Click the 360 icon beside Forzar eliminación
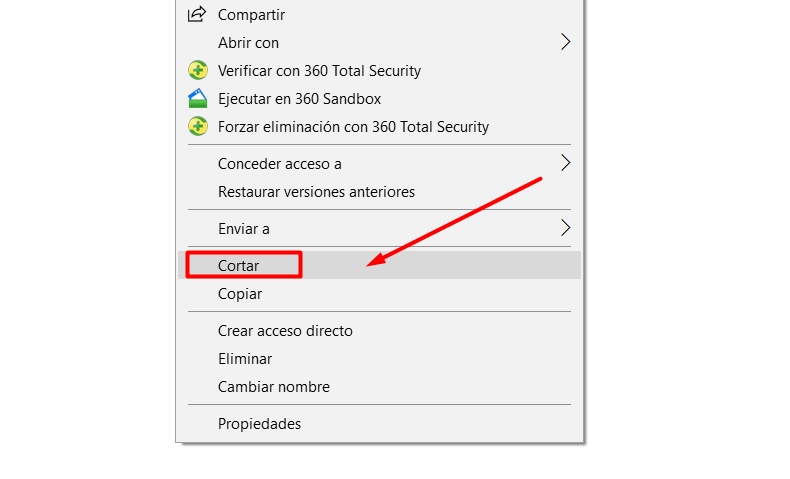 (x=198, y=126)
